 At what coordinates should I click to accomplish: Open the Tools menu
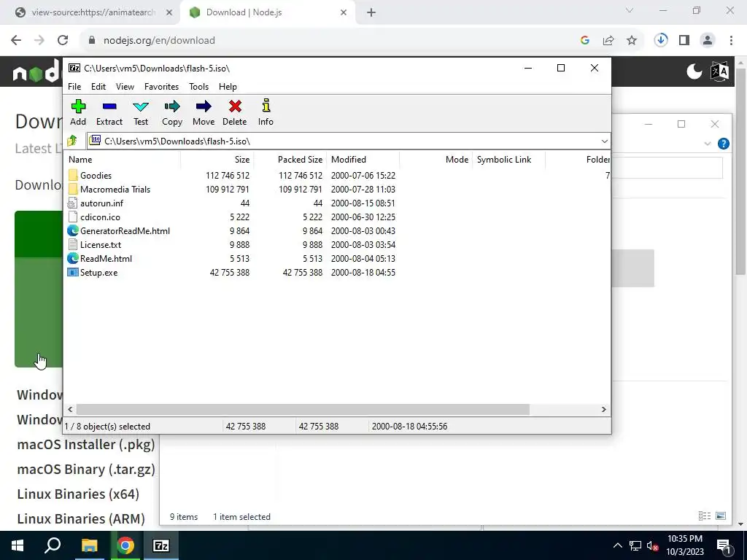198,87
